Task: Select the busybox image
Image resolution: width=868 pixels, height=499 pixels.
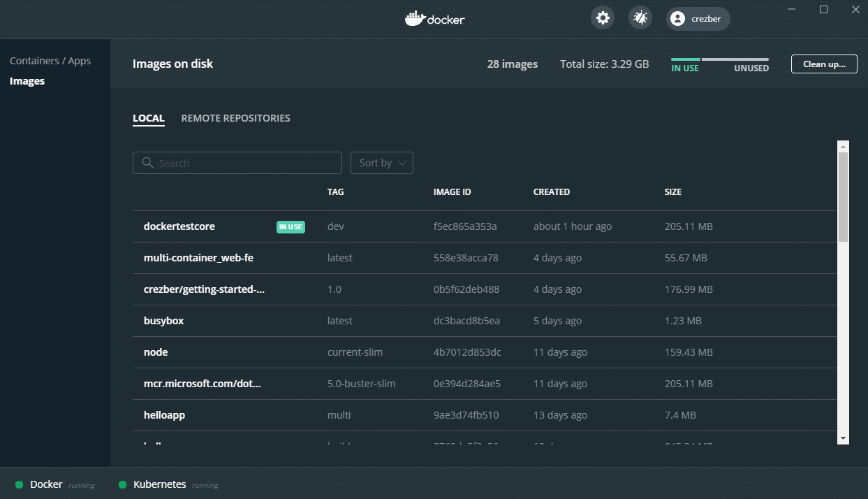Action: pos(485,321)
